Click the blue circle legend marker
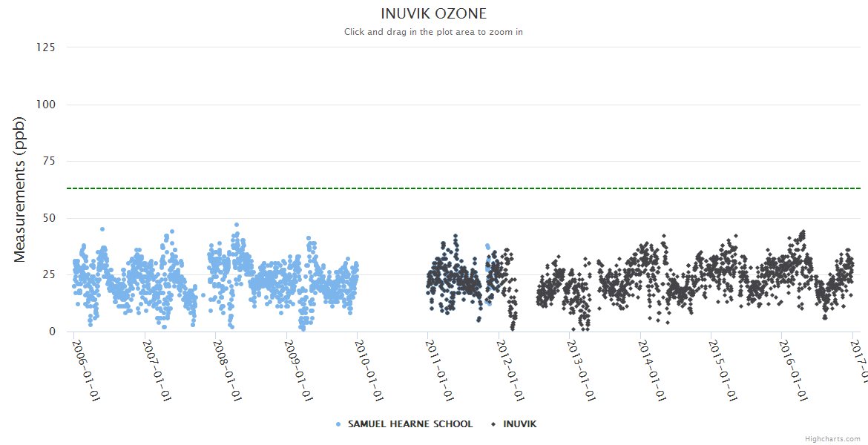The height and width of the screenshot is (445, 868). [x=338, y=424]
